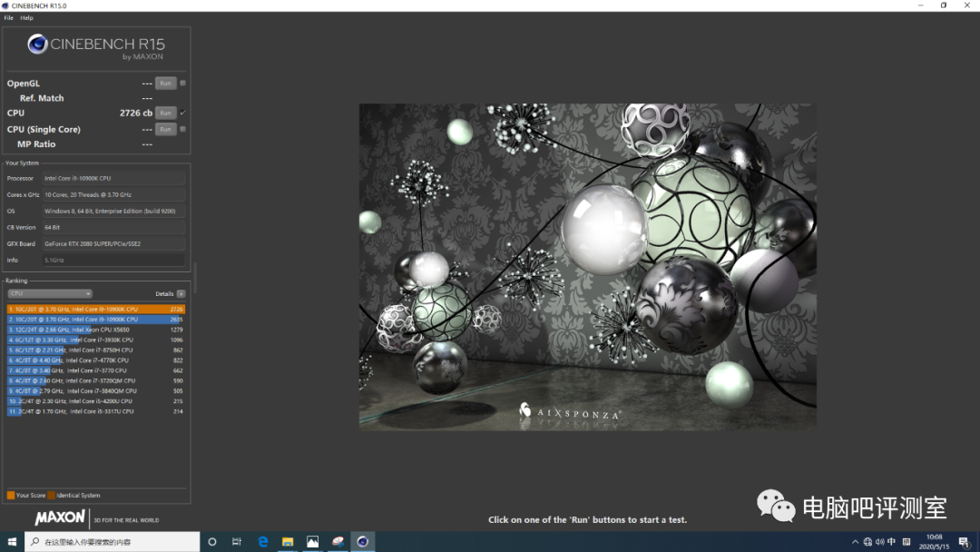Expand ranking Details arrow

pyautogui.click(x=181, y=294)
